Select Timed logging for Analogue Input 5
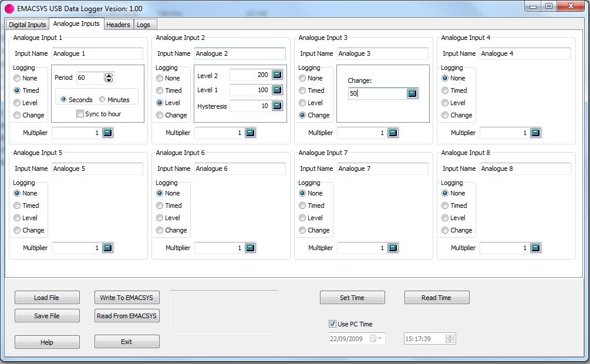Image resolution: width=590 pixels, height=364 pixels. 18,205
